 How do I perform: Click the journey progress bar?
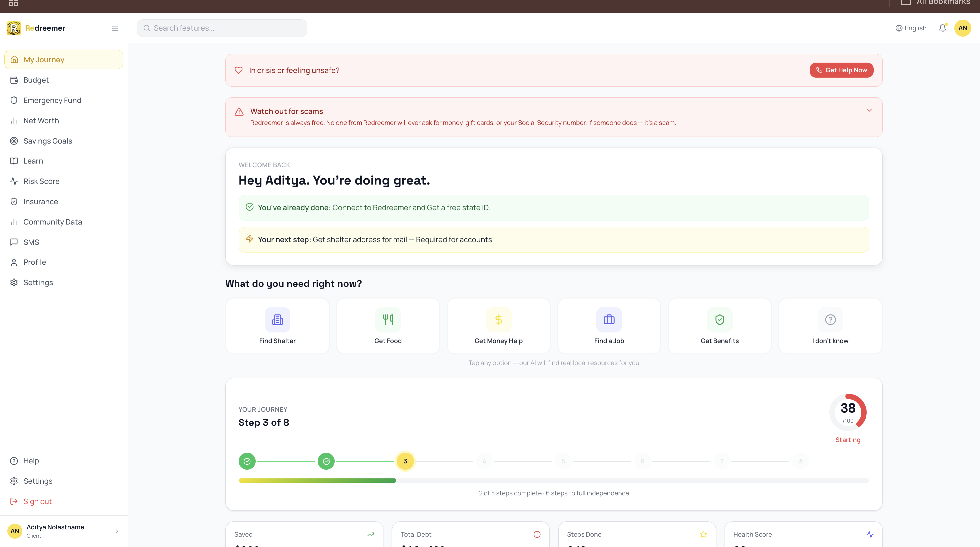(554, 480)
